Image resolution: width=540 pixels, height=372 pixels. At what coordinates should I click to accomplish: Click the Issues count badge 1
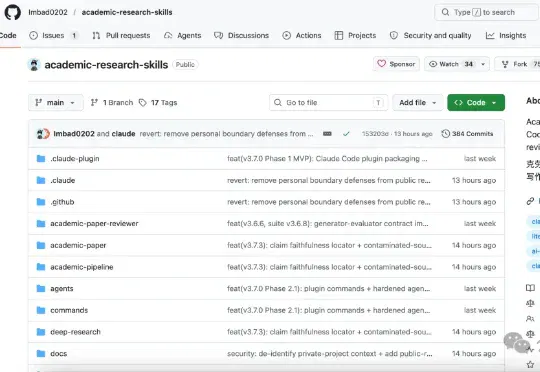[74, 35]
